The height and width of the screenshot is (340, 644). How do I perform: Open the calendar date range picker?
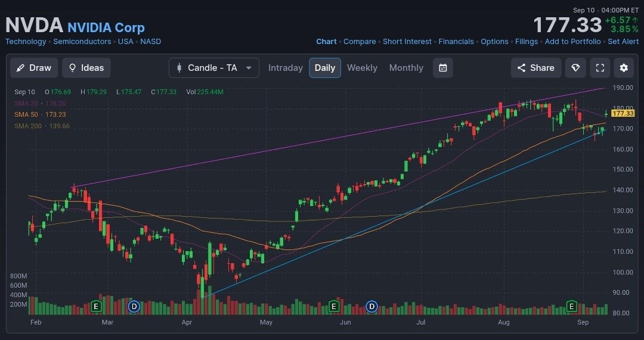(442, 68)
